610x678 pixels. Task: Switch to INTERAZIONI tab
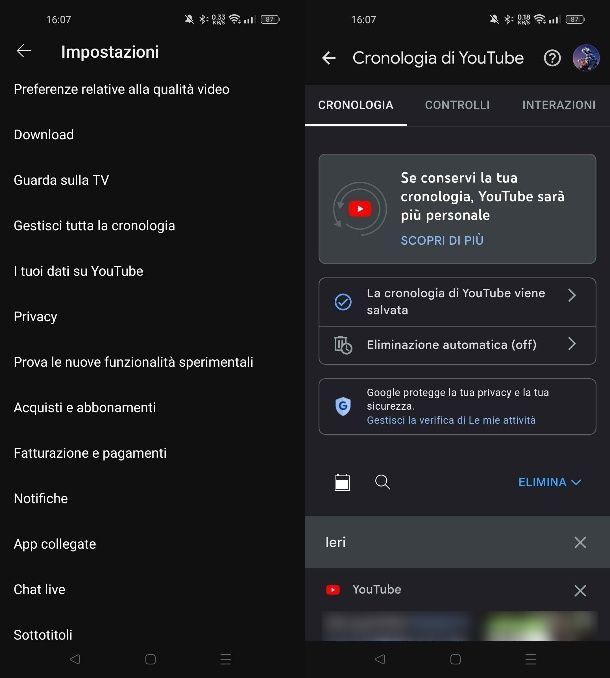click(x=559, y=105)
